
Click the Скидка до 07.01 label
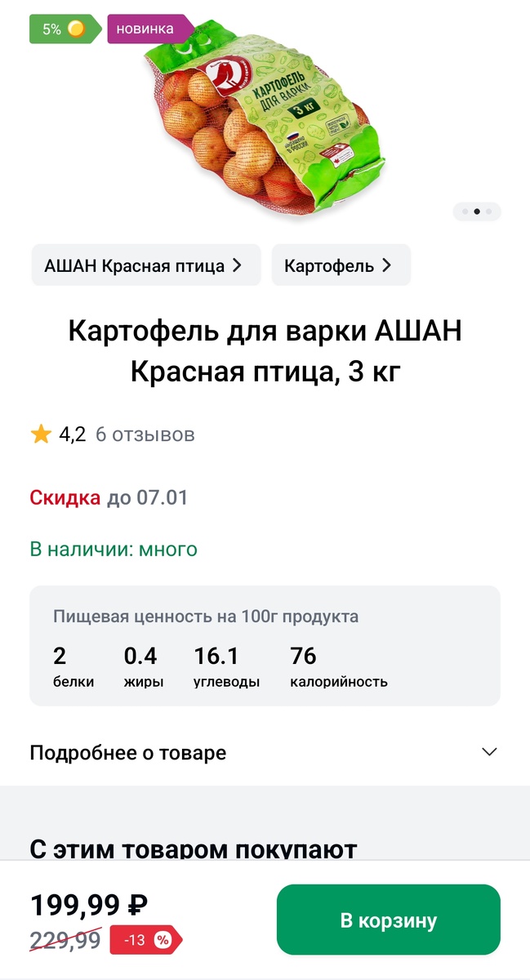click(x=109, y=497)
